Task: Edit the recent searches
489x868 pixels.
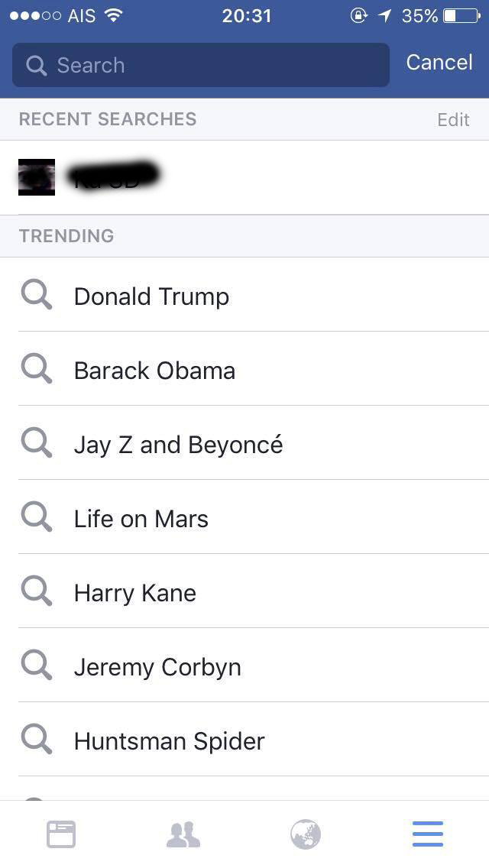Action: 453,120
